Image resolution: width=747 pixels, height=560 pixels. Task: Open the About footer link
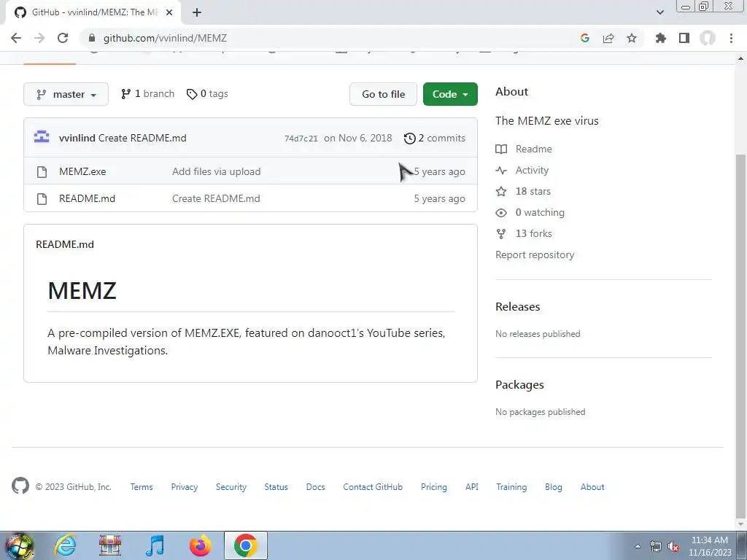point(592,487)
